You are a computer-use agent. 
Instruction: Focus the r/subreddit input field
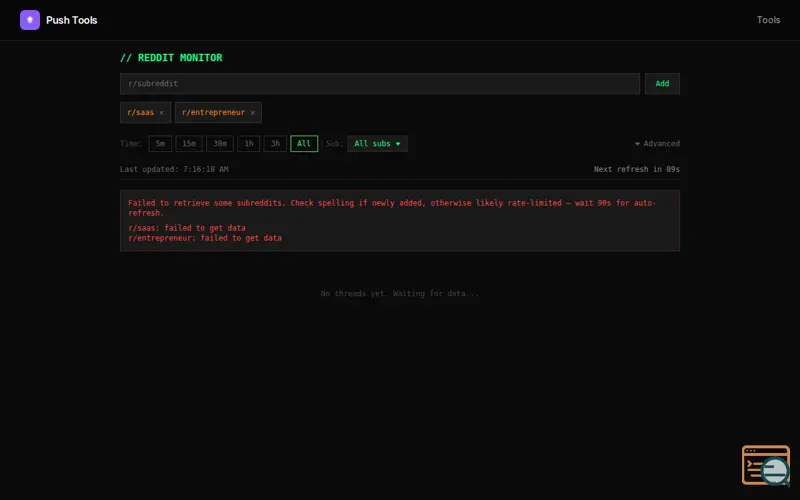pyautogui.click(x=380, y=84)
